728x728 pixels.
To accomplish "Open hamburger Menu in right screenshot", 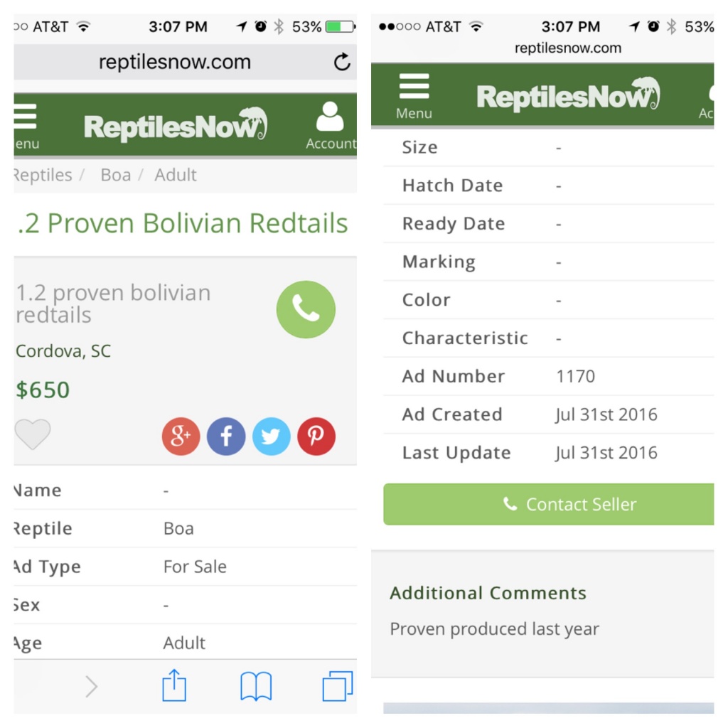I will 414,96.
